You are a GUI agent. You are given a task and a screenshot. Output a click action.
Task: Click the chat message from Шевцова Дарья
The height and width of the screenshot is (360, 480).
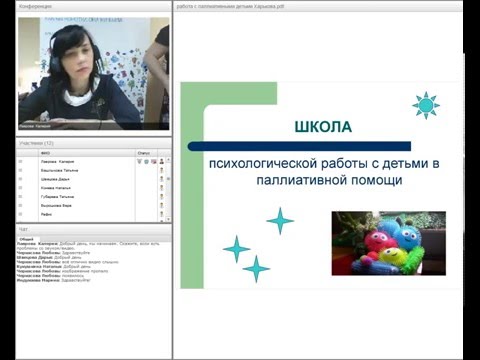pos(49,257)
